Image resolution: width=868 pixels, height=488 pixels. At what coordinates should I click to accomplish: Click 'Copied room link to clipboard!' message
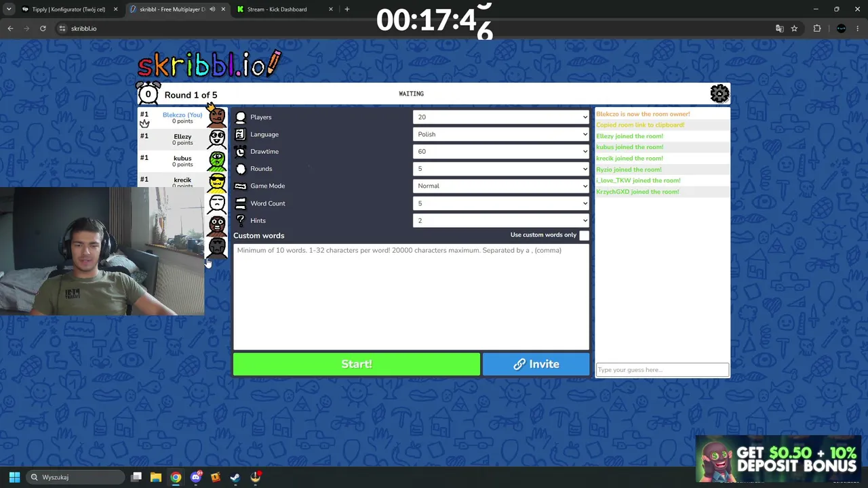click(x=640, y=125)
